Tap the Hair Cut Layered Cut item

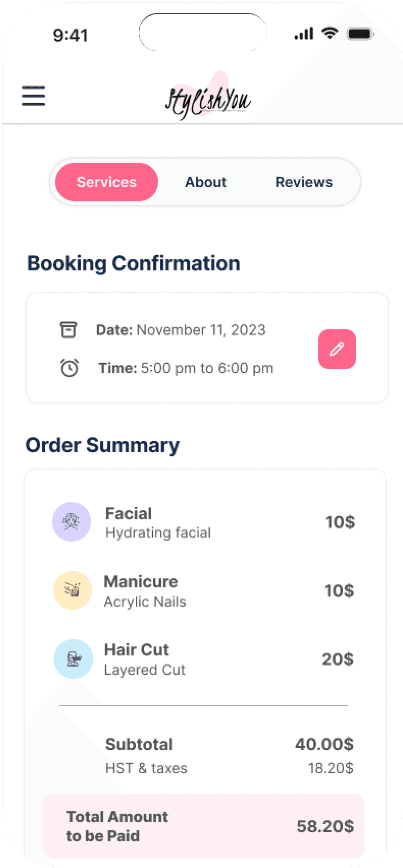pos(145,659)
